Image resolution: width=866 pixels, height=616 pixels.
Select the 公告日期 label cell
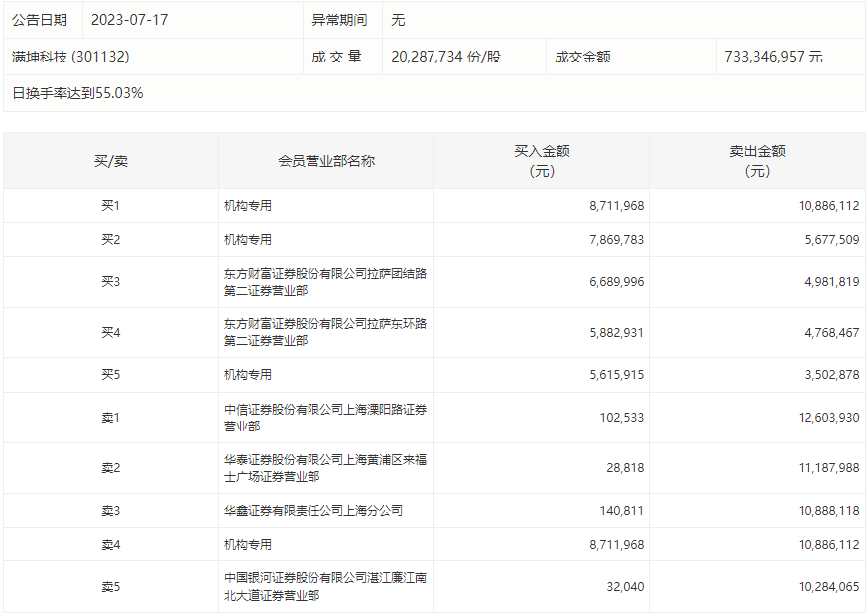[43, 20]
